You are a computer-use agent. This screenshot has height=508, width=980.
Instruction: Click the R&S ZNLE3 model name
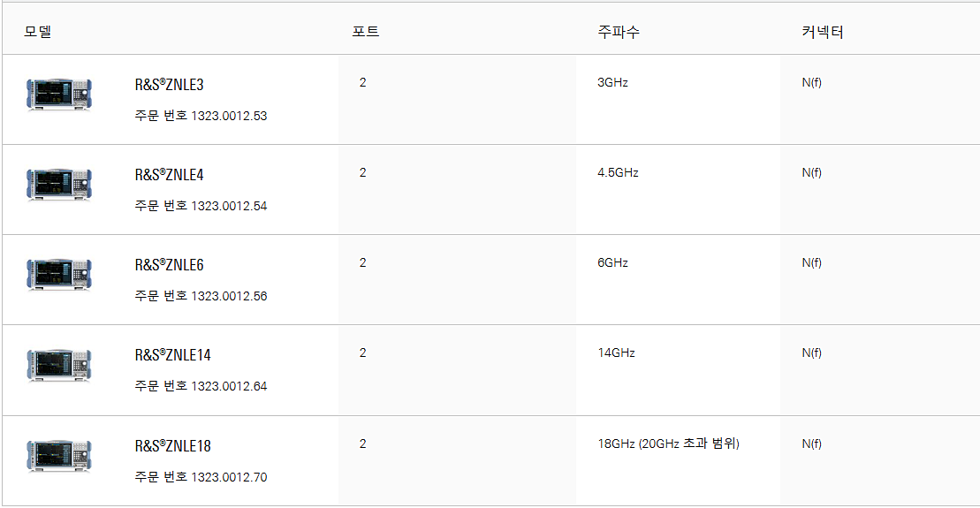tap(170, 84)
